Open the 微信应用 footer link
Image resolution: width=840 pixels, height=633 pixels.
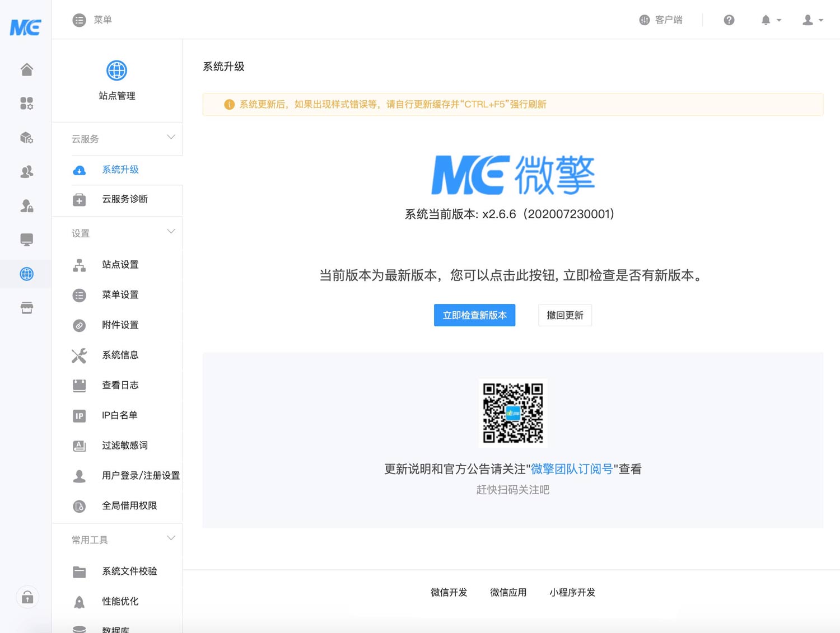(508, 592)
